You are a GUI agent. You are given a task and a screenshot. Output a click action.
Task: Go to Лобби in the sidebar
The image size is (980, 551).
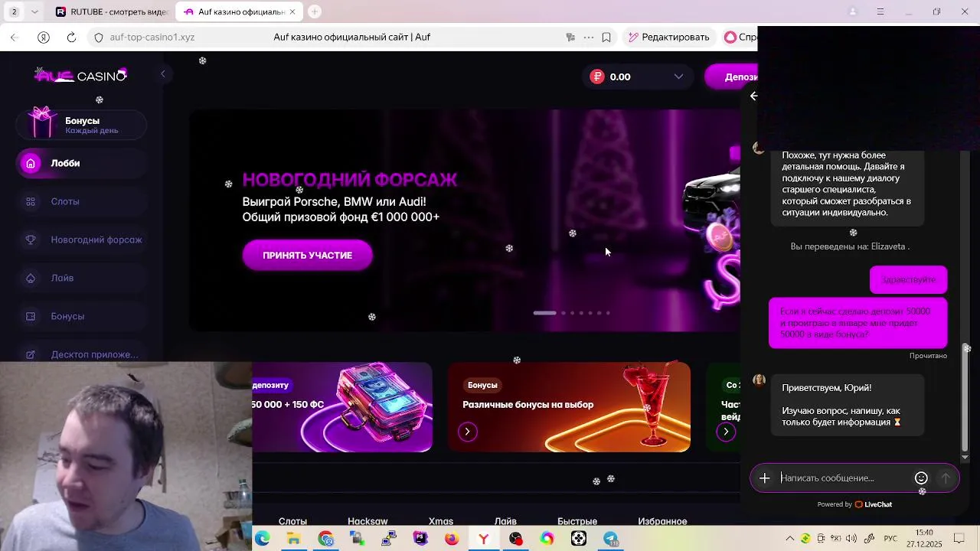(81, 163)
